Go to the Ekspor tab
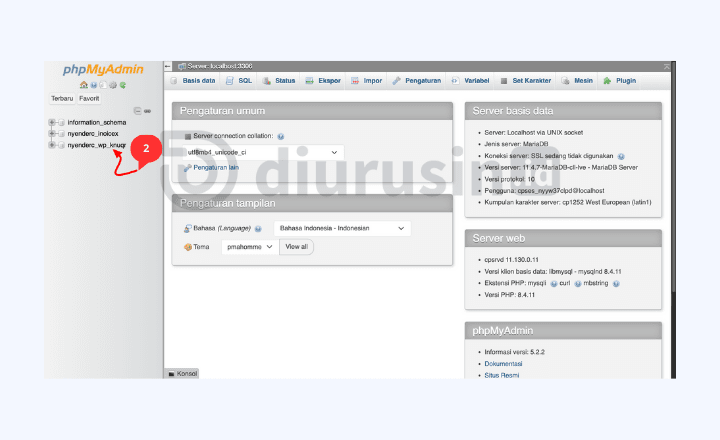This screenshot has width=720, height=440. point(323,81)
